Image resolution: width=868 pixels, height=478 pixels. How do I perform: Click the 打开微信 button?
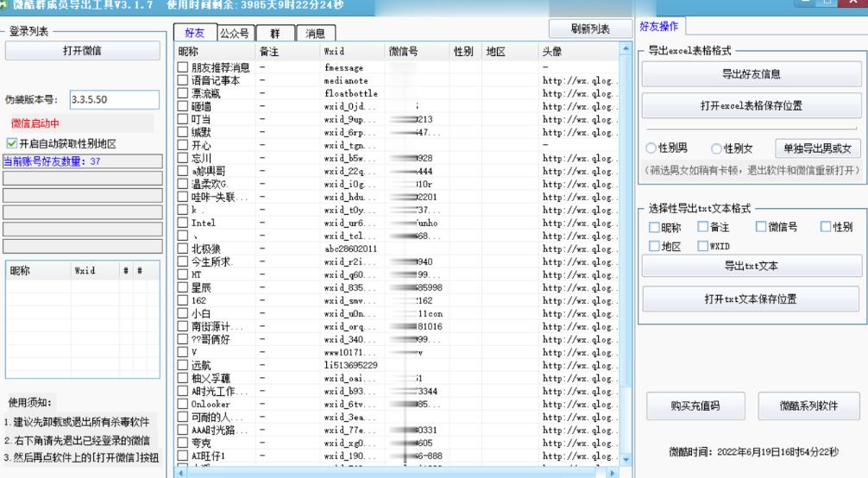point(83,50)
